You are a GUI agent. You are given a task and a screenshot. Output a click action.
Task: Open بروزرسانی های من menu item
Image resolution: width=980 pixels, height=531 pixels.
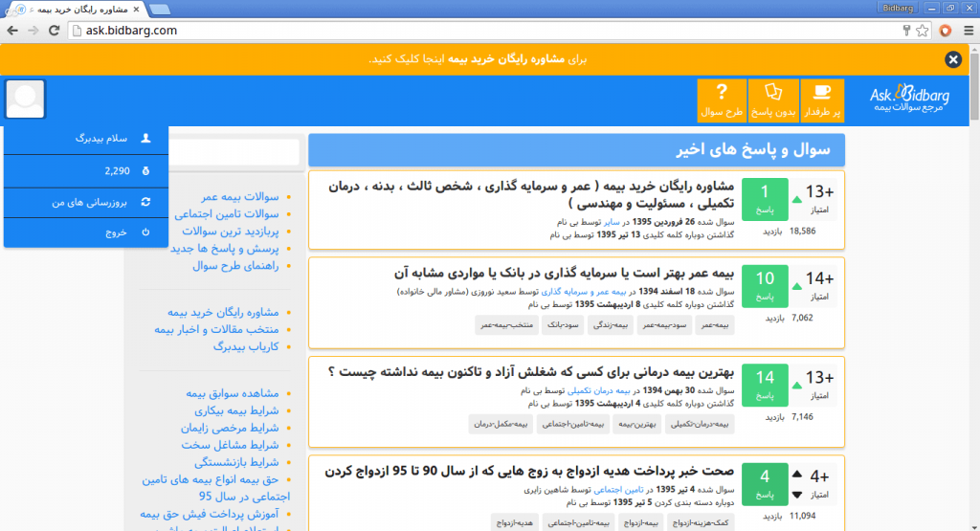(86, 203)
